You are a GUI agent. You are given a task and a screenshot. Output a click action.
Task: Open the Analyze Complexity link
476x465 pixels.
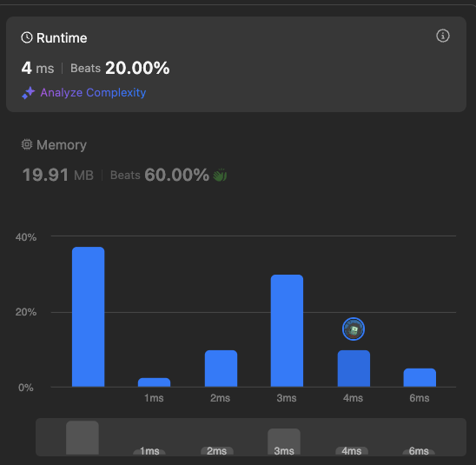(x=93, y=93)
